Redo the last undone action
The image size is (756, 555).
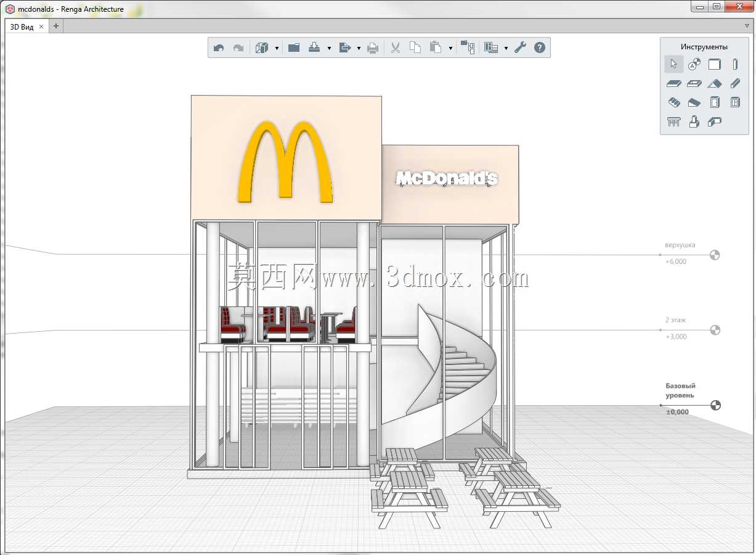238,47
